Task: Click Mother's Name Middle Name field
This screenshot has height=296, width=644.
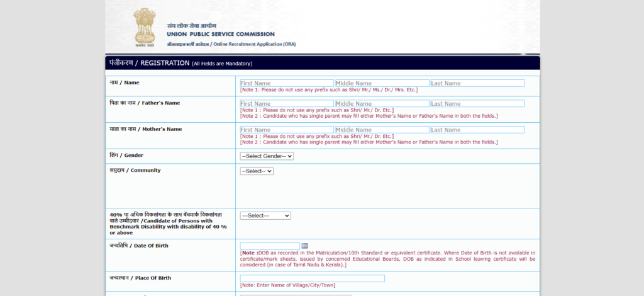Action: 382,130
